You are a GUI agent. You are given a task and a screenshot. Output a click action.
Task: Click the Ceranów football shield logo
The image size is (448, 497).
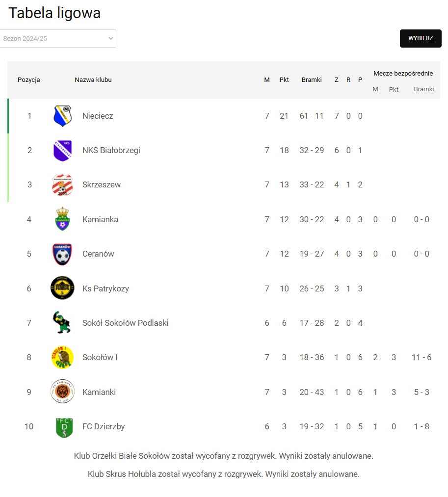(x=62, y=254)
